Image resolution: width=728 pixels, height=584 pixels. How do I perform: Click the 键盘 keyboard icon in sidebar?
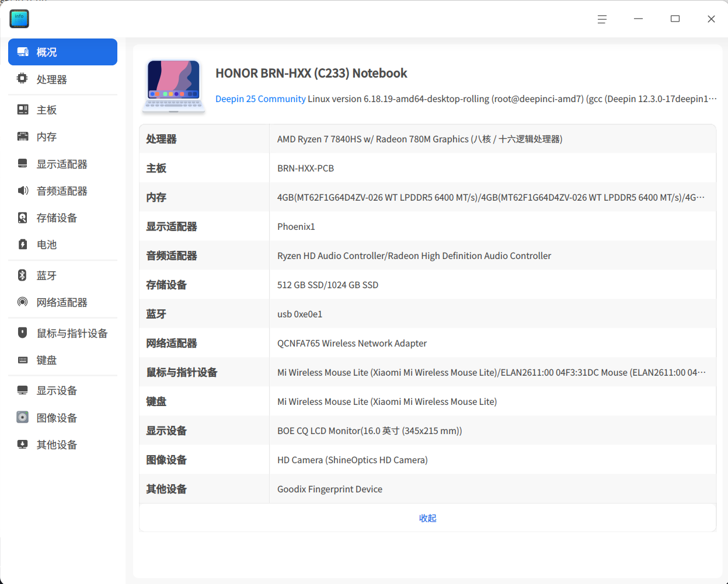click(x=23, y=360)
